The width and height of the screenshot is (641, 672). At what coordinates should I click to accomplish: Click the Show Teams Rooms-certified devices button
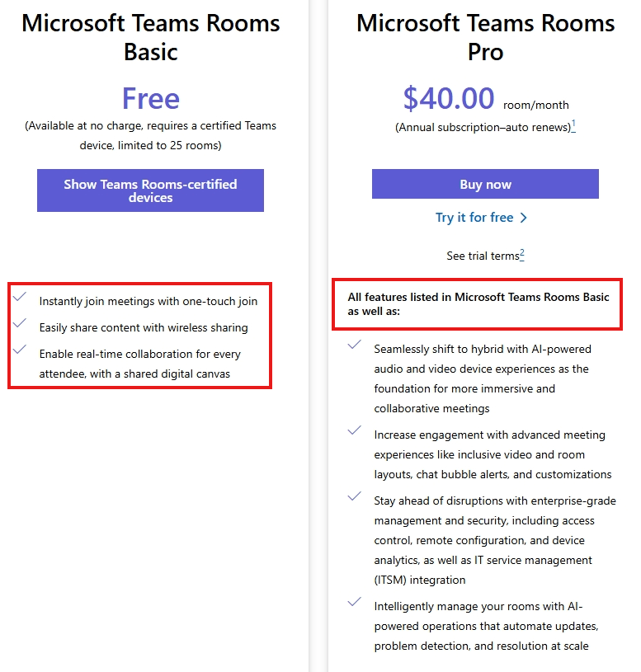click(x=150, y=190)
